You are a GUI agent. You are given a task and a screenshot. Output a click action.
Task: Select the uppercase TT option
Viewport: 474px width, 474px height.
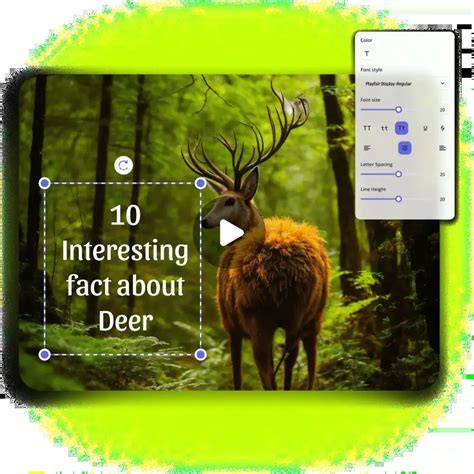(367, 128)
